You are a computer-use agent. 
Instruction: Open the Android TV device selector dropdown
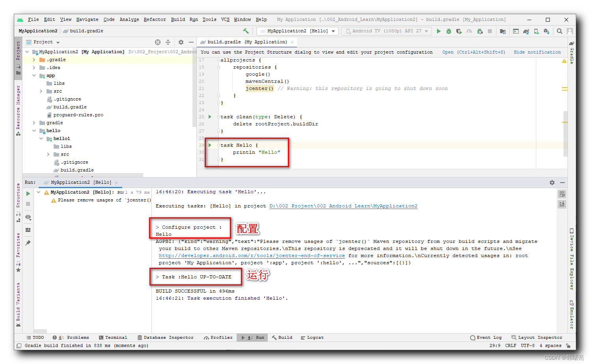pos(387,31)
